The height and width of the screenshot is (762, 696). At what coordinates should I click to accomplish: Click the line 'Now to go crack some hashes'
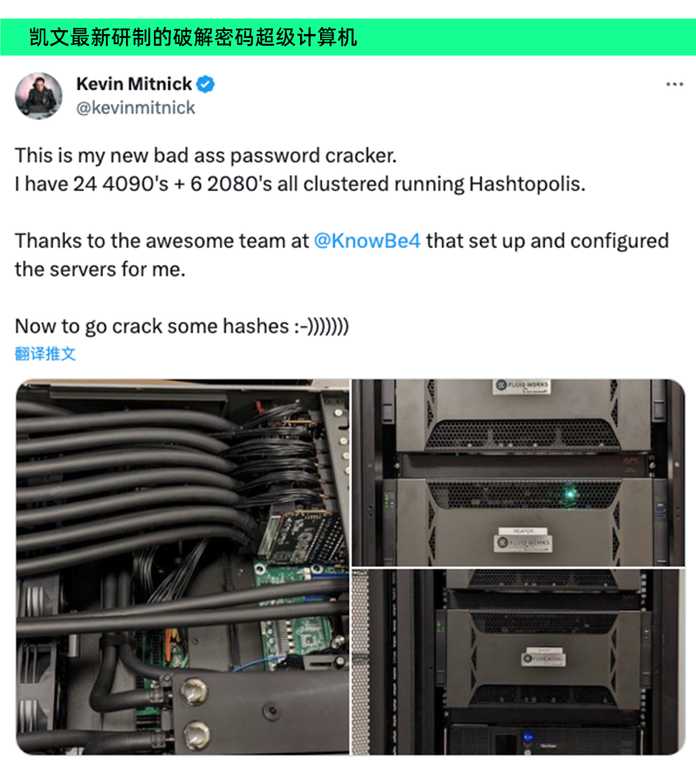pos(182,326)
